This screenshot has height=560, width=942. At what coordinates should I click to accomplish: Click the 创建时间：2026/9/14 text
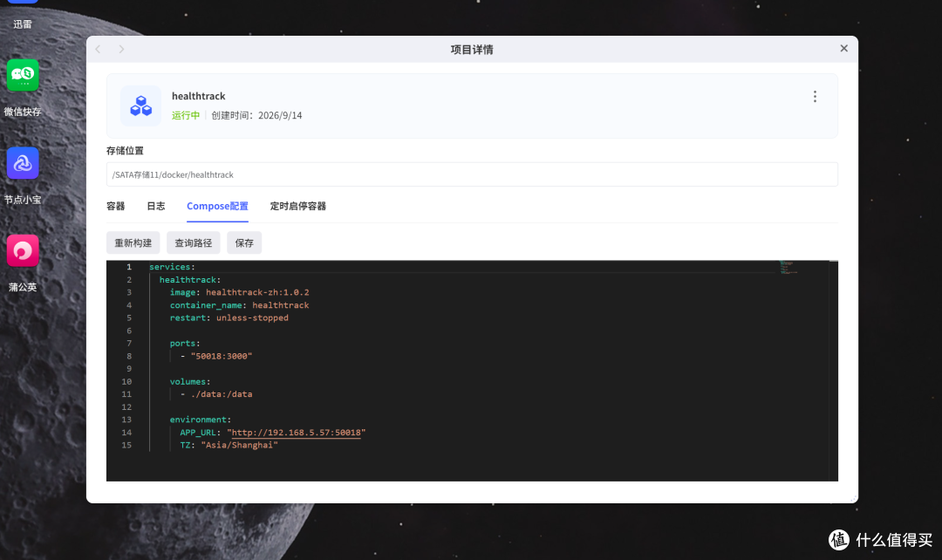click(x=256, y=115)
